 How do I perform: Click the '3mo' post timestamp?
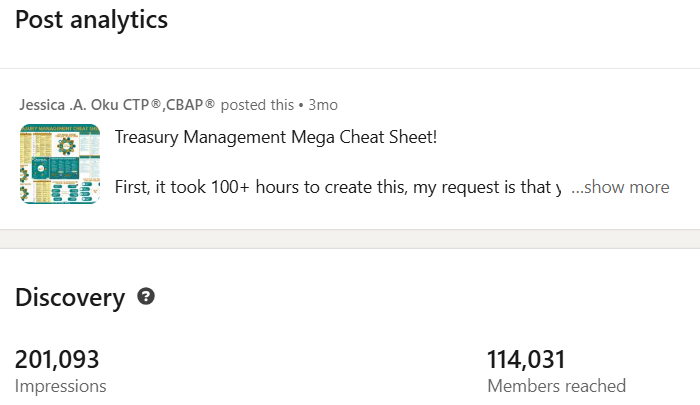323,105
